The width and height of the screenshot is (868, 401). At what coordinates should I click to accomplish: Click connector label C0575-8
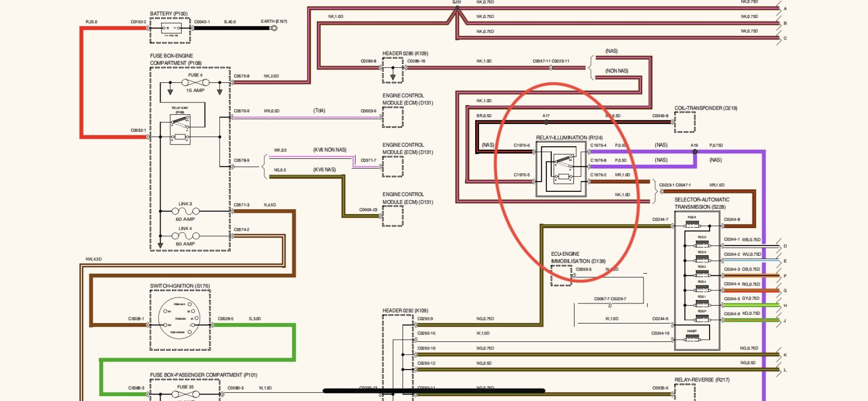(x=241, y=76)
